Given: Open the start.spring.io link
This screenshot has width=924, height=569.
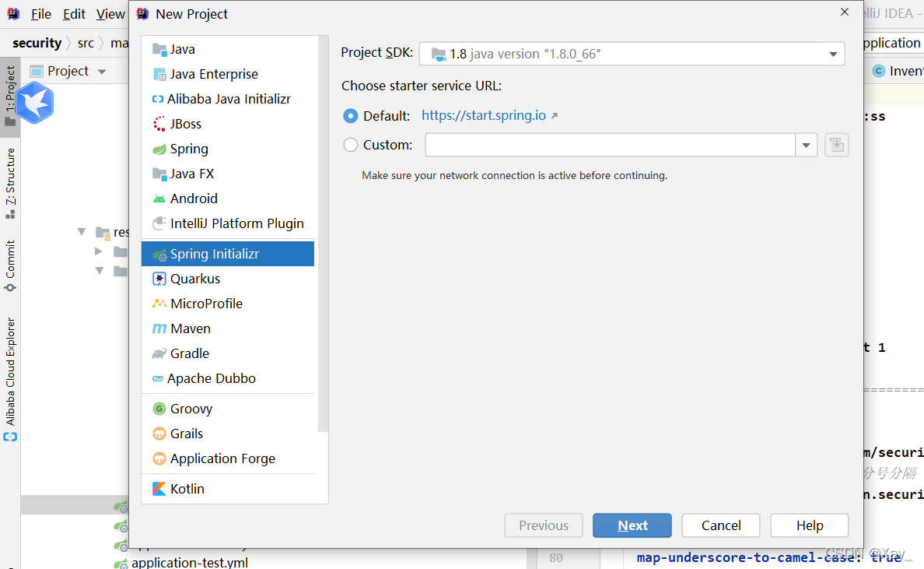Looking at the screenshot, I should pyautogui.click(x=484, y=115).
